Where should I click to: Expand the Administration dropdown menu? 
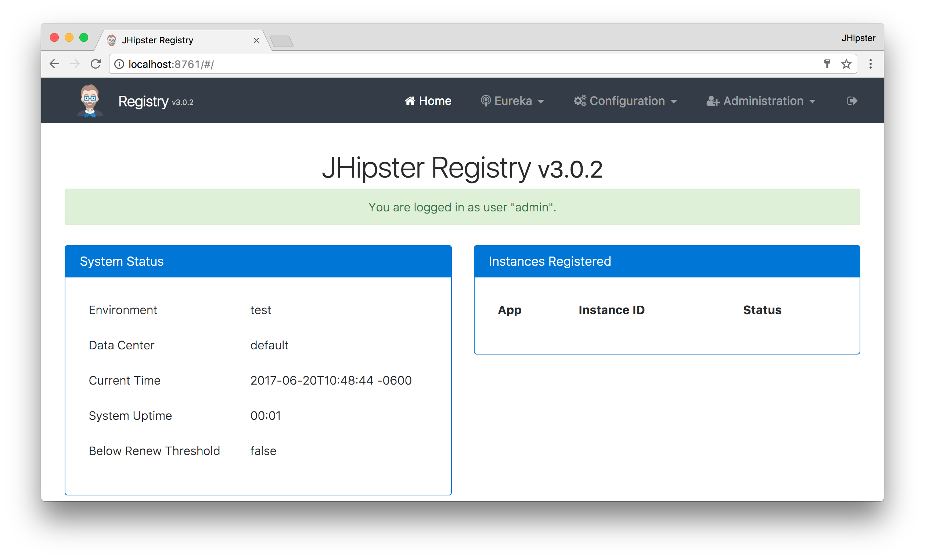click(x=761, y=101)
